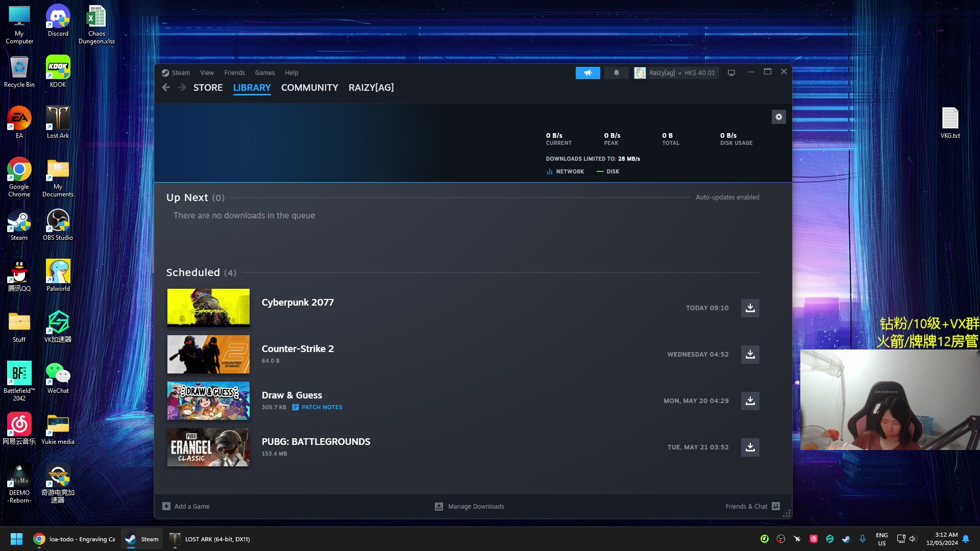This screenshot has height=551, width=980.
Task: Click Big Picture mode monitor icon
Action: [x=731, y=73]
